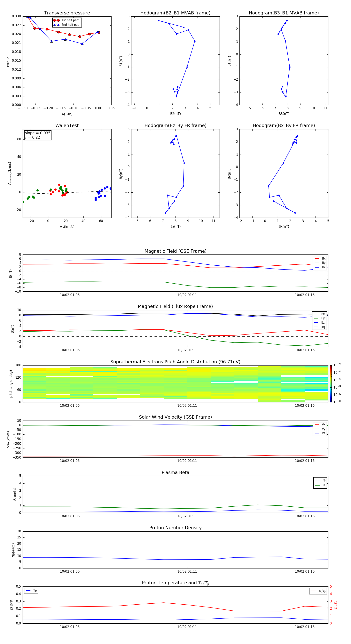Click '10/02 01:06' tick under Plasma Beta

click(x=70, y=516)
